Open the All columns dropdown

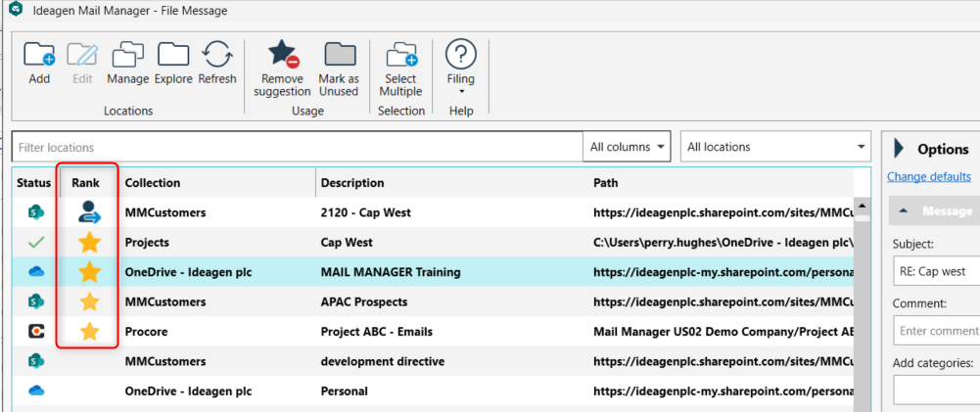[x=627, y=147]
